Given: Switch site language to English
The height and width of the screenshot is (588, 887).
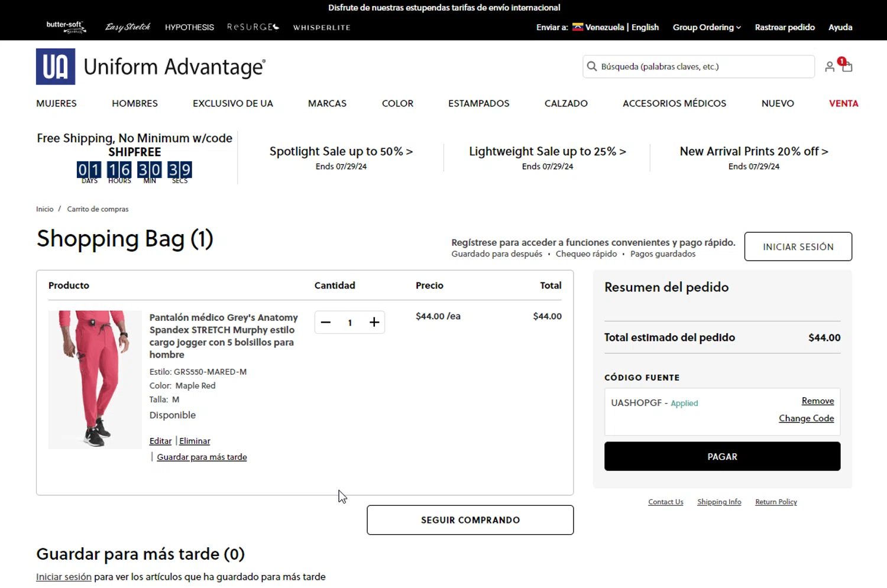Looking at the screenshot, I should pyautogui.click(x=645, y=27).
